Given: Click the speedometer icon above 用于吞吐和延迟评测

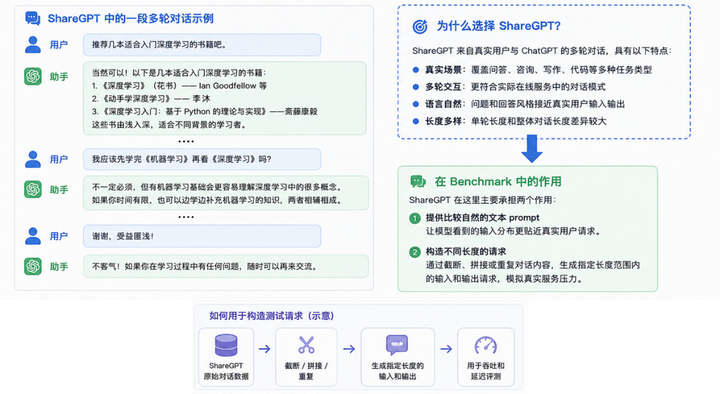Looking at the screenshot, I should point(486,345).
